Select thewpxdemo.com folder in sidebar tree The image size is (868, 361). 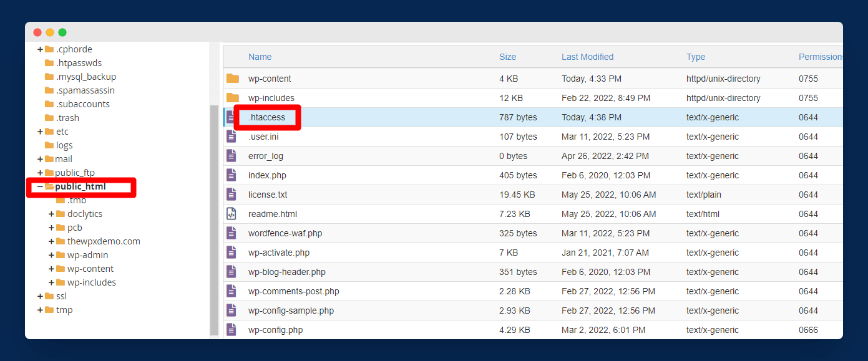click(x=104, y=241)
